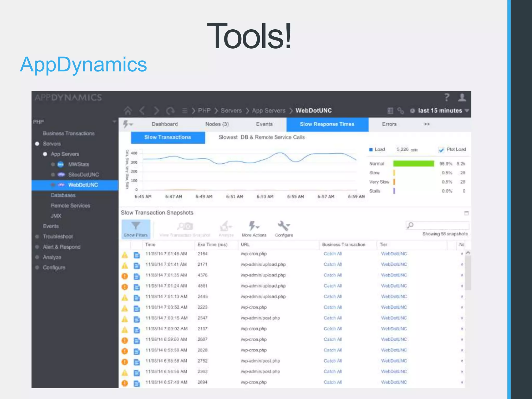This screenshot has height=399, width=532.
Task: Open Catch All link in 7:01:48 AM row
Action: [x=333, y=254]
